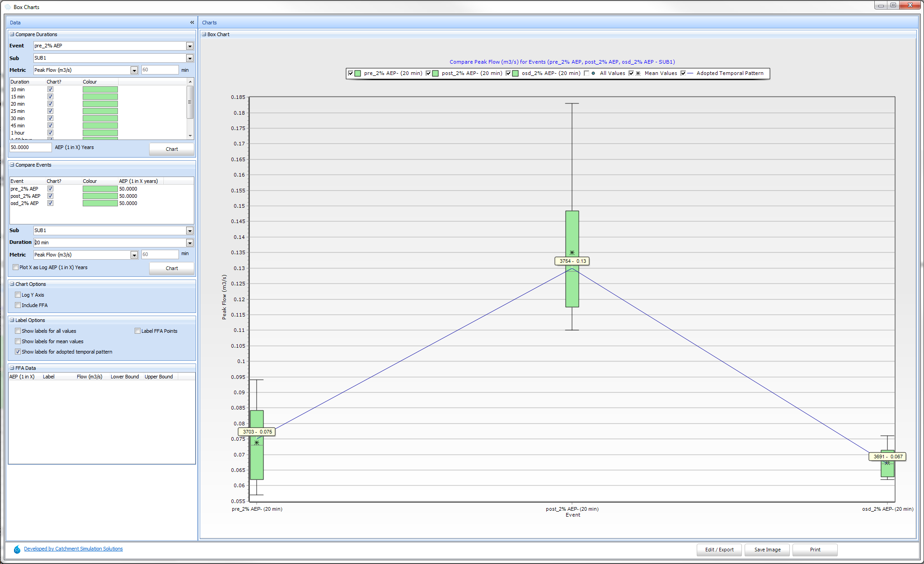Screen dimensions: 924x564
Task: Check All Values in chart legend
Action: click(586, 73)
